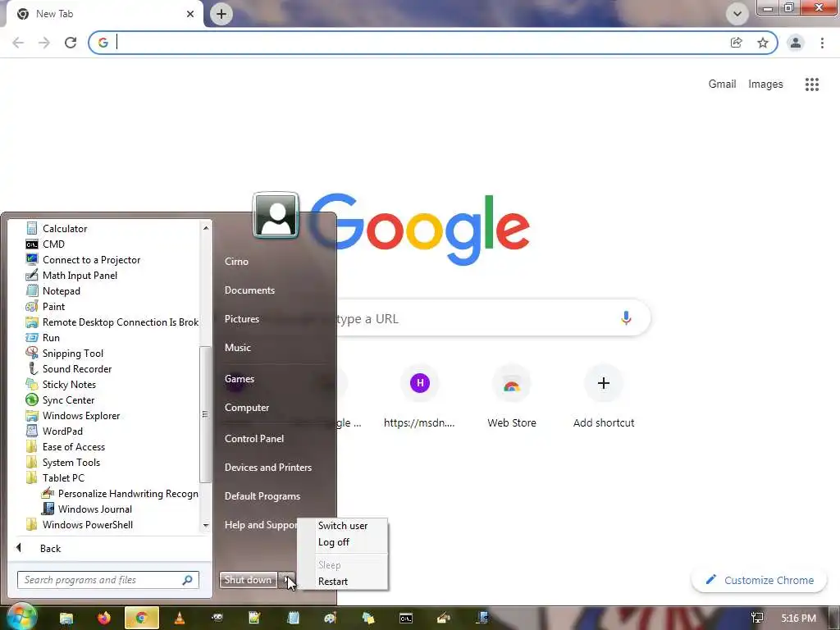The width and height of the screenshot is (840, 630).
Task: Open the Chrome three-dot menu
Action: click(822, 43)
